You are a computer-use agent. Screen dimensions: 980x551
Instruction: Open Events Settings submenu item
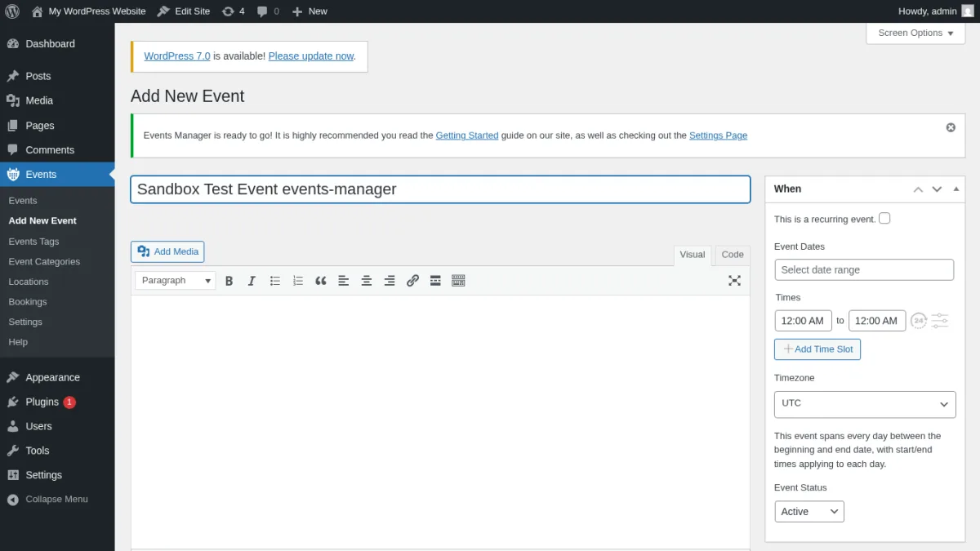click(x=25, y=322)
